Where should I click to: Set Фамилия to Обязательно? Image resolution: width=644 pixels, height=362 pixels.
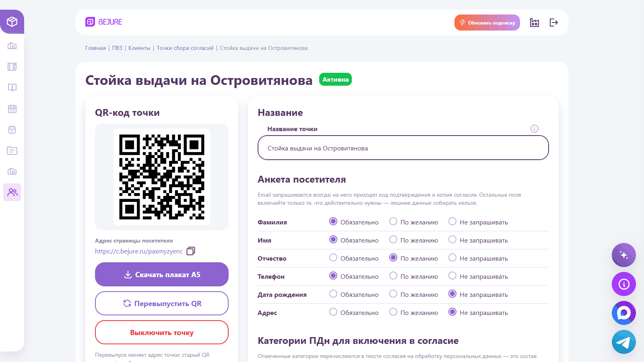pos(333,221)
